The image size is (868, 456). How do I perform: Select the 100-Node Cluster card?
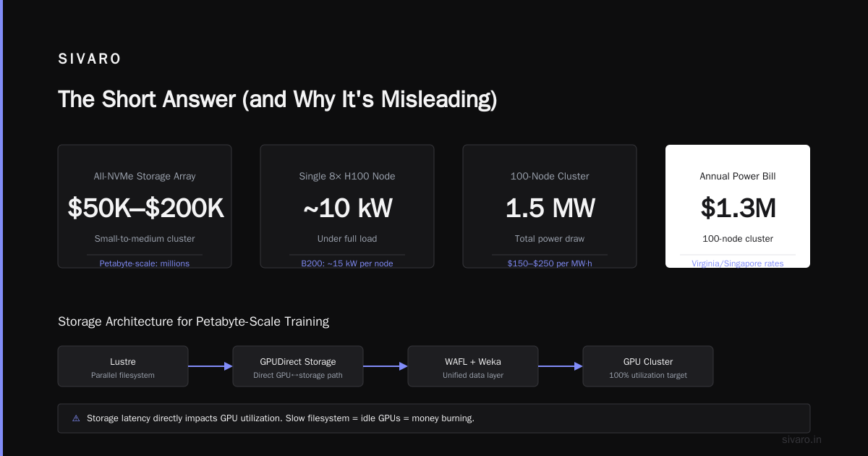click(x=550, y=206)
